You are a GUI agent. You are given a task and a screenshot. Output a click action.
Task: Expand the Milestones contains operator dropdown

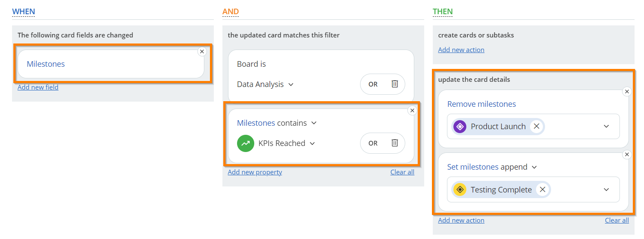[314, 123]
